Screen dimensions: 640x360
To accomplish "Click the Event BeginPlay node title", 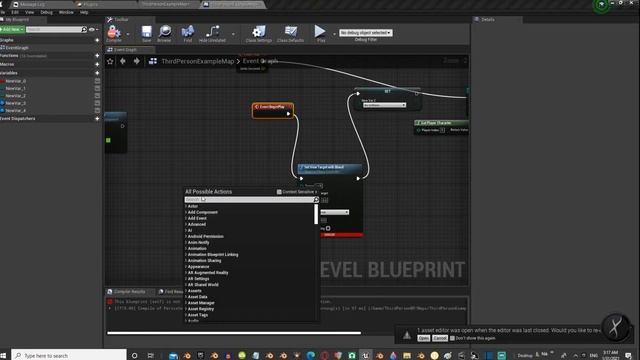I will (272, 107).
